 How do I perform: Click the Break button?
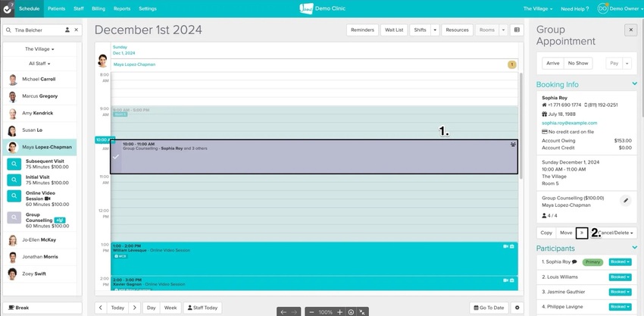pyautogui.click(x=42, y=308)
